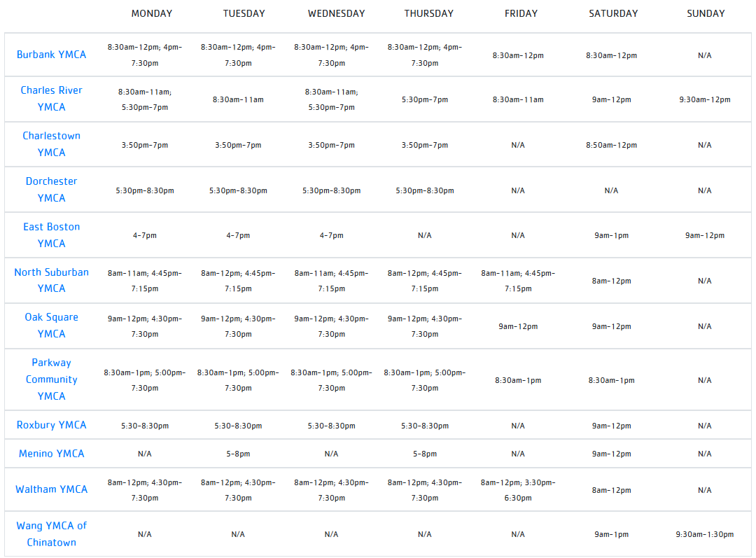
Task: Select the SATURDAY column header
Action: pyautogui.click(x=613, y=13)
